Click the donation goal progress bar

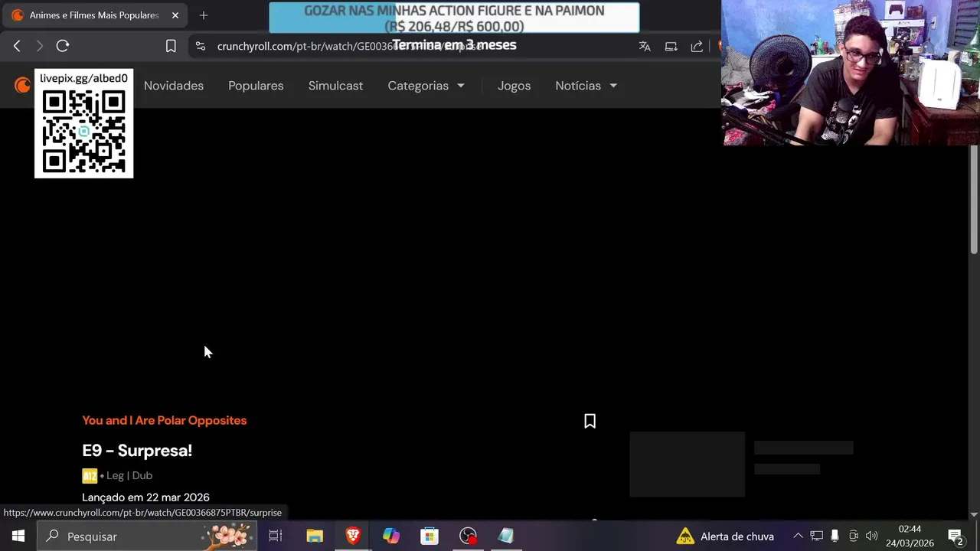[454, 18]
